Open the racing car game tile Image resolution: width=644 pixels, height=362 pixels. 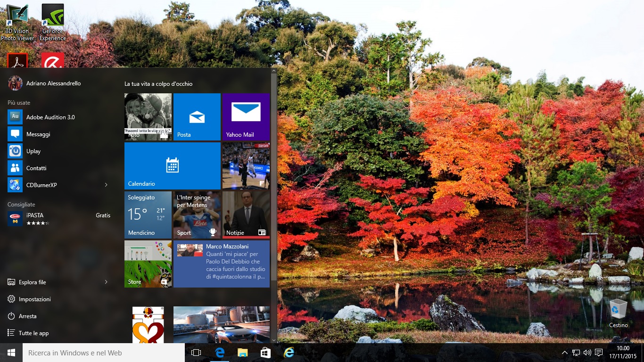pos(222,325)
